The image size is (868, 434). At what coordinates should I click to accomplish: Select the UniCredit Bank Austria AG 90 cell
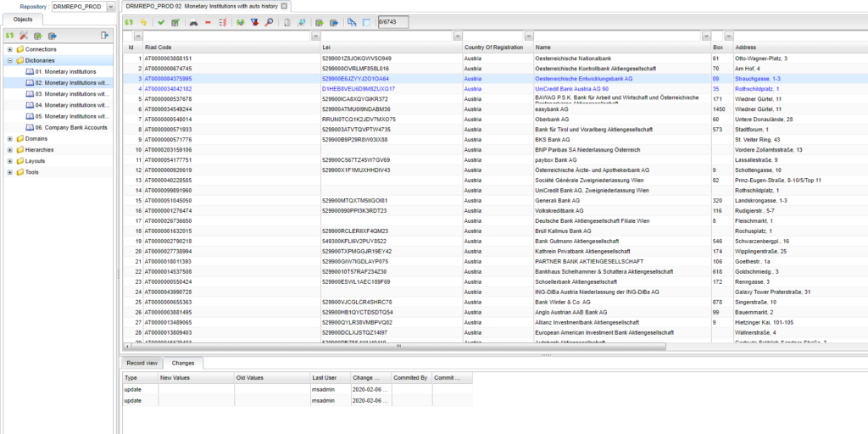pyautogui.click(x=623, y=89)
